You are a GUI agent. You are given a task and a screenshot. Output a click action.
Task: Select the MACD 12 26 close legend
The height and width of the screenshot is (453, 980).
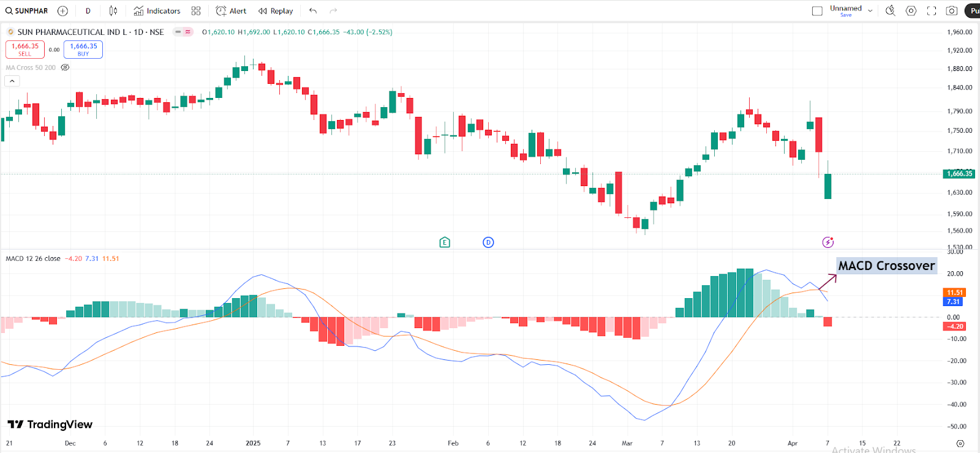pyautogui.click(x=33, y=259)
